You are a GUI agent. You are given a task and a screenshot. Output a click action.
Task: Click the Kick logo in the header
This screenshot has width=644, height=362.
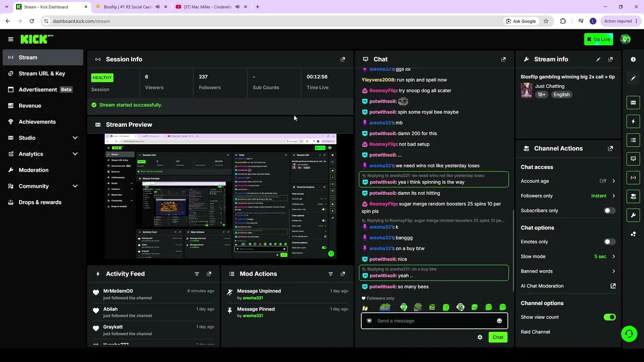37,39
